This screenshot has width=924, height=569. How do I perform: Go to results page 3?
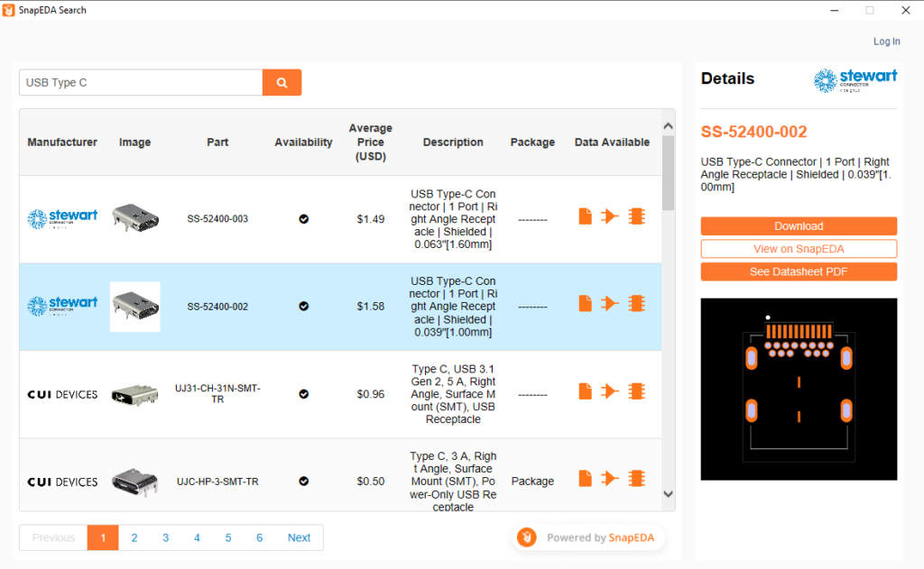point(166,537)
